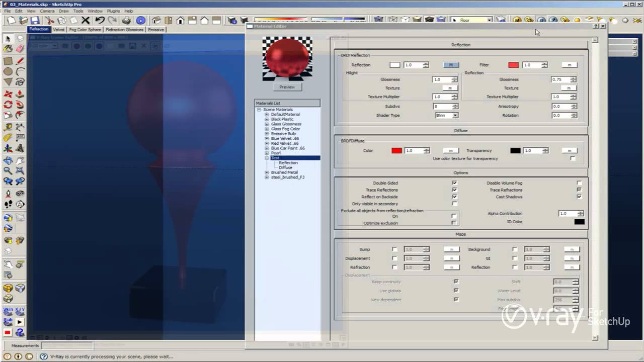This screenshot has width=644, height=362.
Task: Enable Disable Volume Fog checkbox
Action: [579, 183]
